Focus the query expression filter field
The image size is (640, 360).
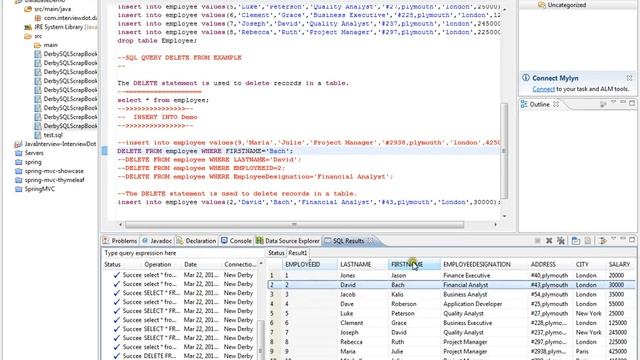(182, 253)
